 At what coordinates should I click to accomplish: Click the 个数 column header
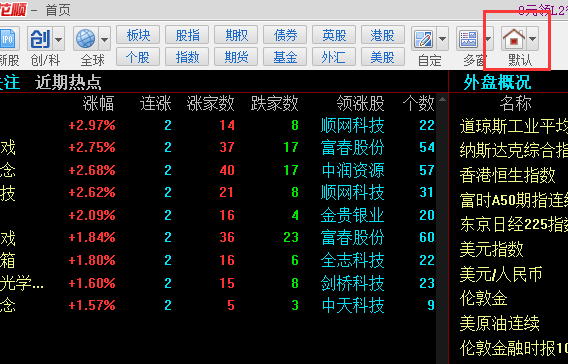(x=418, y=104)
